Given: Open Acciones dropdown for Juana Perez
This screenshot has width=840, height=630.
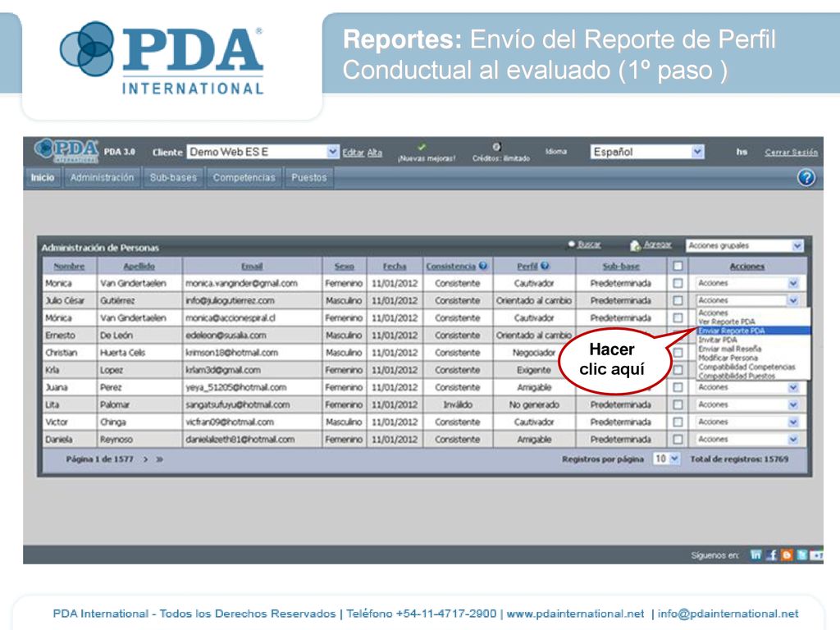Looking at the screenshot, I should click(x=748, y=387).
